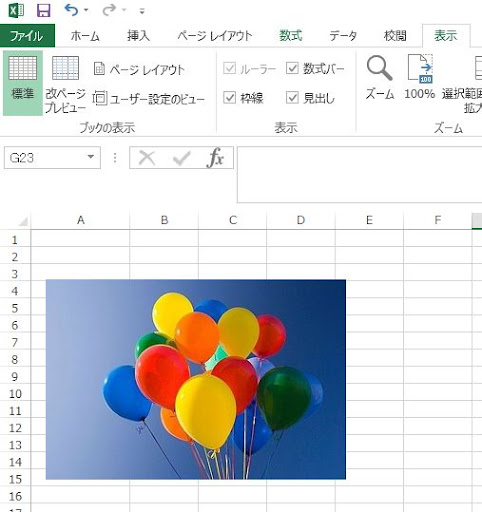Click cell E1

(369, 238)
